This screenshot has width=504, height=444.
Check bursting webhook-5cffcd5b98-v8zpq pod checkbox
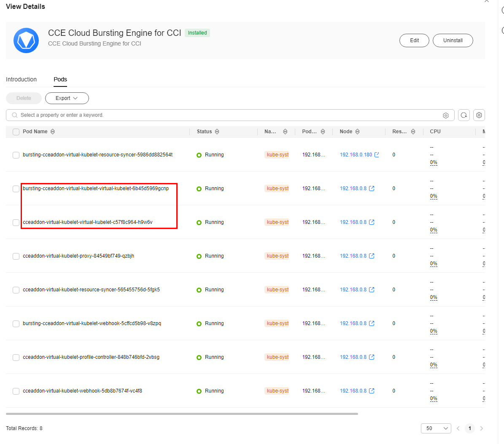16,324
